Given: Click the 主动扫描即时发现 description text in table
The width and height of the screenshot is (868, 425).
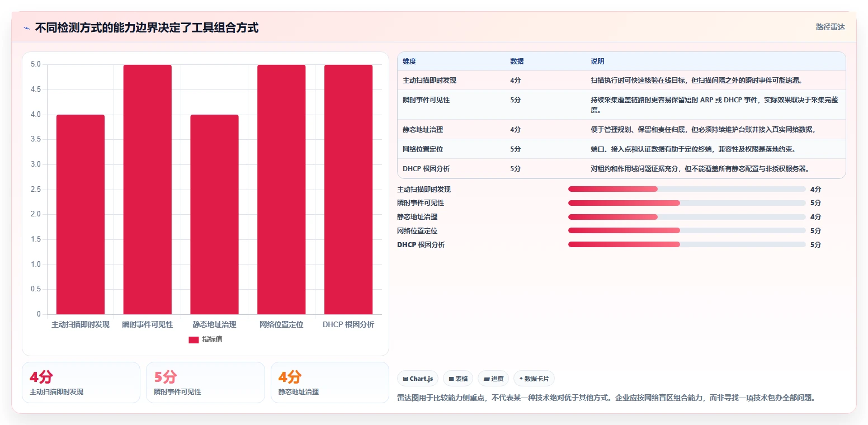Looking at the screenshot, I should [697, 80].
